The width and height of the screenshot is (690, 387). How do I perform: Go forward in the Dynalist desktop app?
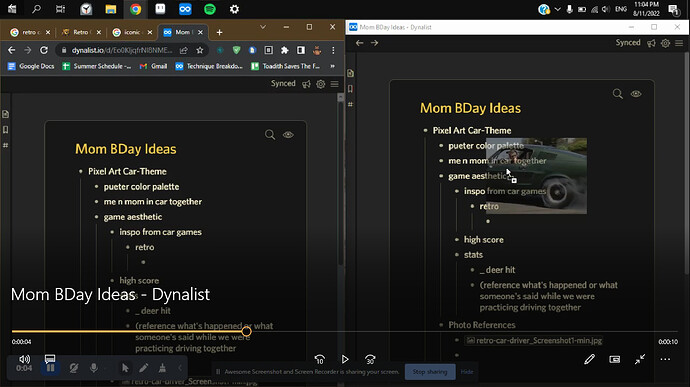point(374,43)
